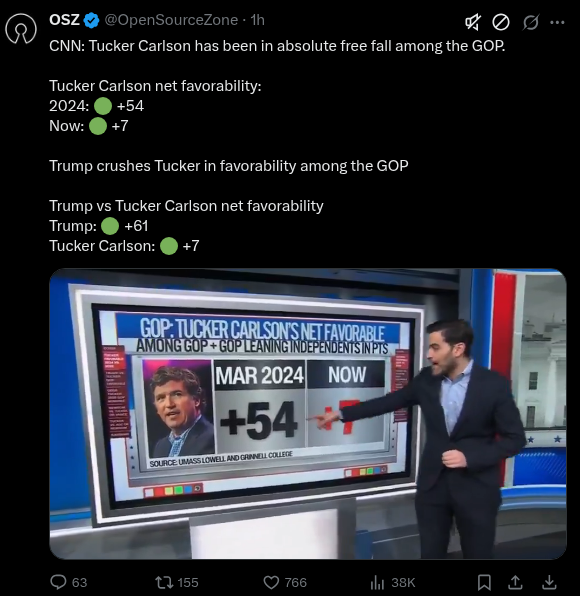
Task: Open the @OpenSourceZone handle link
Action: coord(171,20)
